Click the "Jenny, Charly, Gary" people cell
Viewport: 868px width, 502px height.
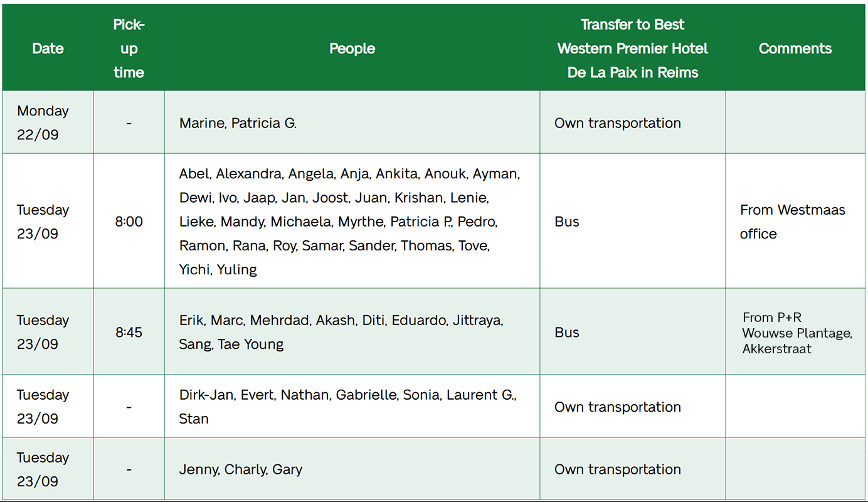(x=241, y=469)
